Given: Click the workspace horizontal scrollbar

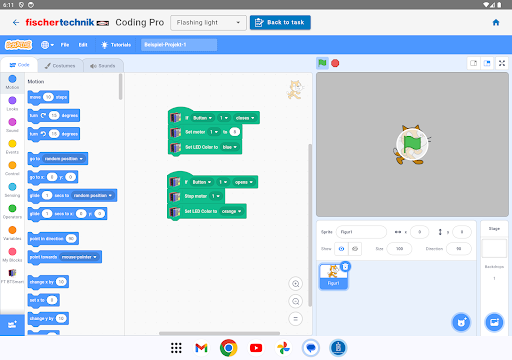Looking at the screenshot, I should tap(219, 333).
